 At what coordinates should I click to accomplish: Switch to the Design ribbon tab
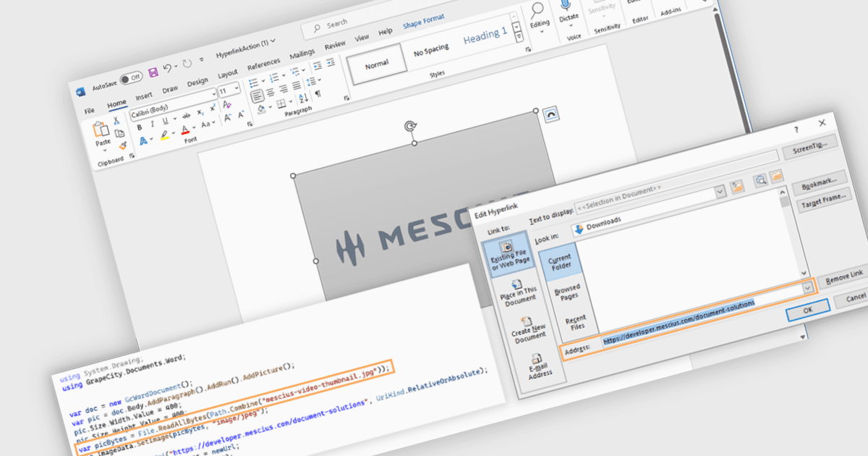point(197,82)
